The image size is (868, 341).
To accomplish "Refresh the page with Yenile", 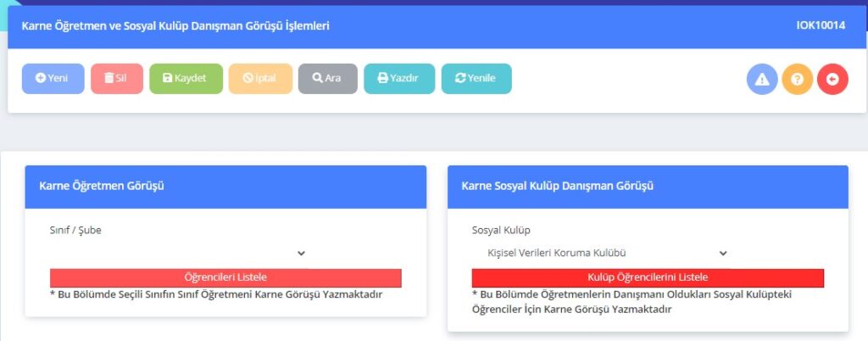I will click(476, 78).
